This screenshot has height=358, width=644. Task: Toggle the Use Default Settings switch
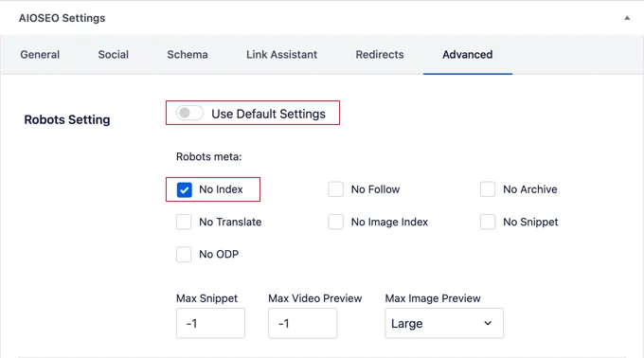pos(189,113)
